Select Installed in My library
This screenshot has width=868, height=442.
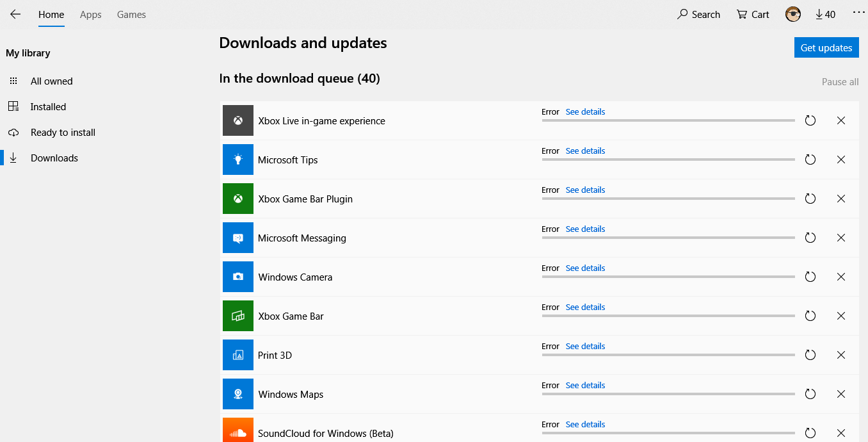click(x=48, y=107)
